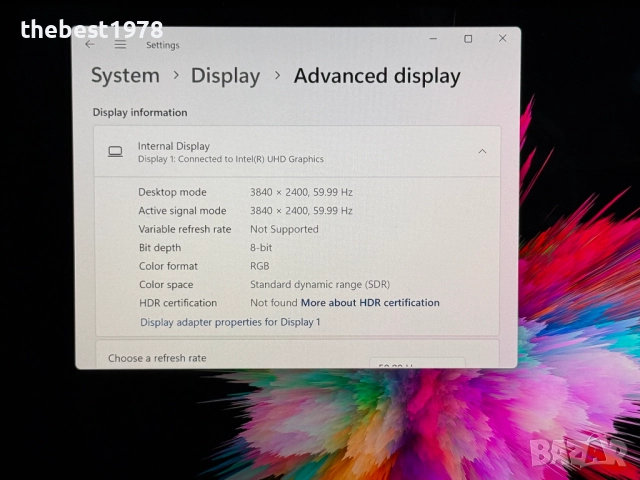The height and width of the screenshot is (480, 640).
Task: Click the Variable refresh rate Not Supported text
Action: pos(284,229)
